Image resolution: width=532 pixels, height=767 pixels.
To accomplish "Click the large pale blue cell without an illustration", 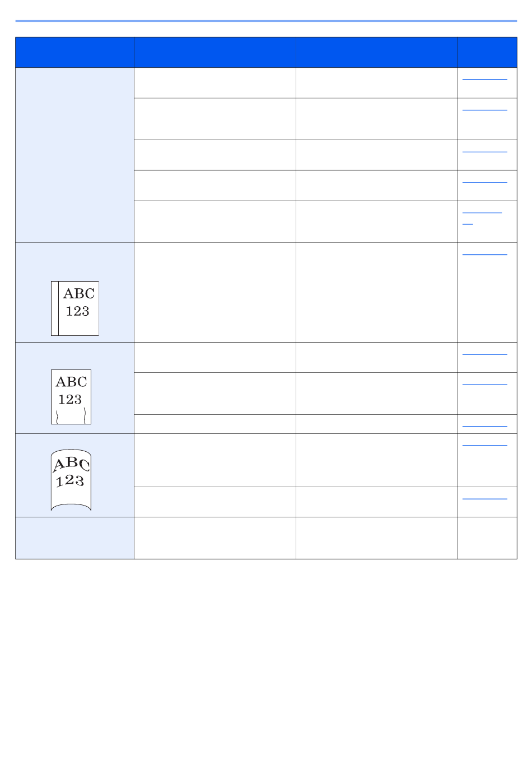I will click(74, 155).
